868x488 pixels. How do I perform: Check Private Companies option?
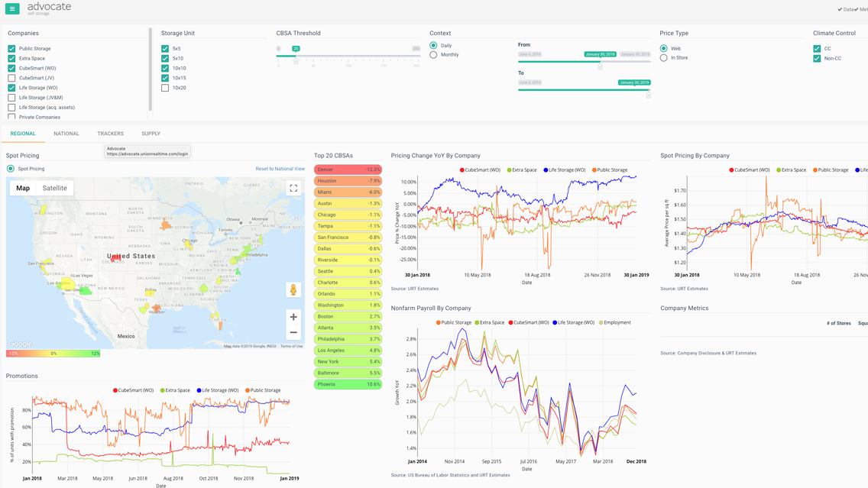click(x=11, y=117)
